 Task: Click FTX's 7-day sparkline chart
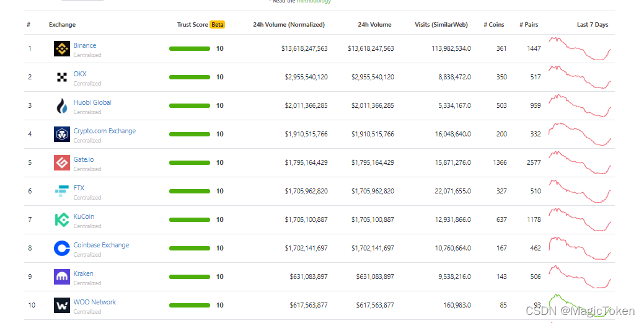click(580, 191)
